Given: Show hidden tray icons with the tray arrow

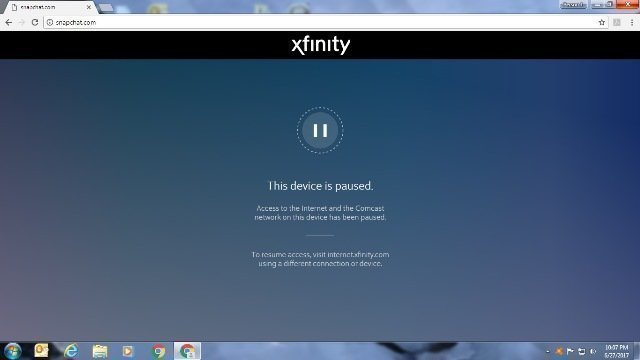Looking at the screenshot, I should coord(548,351).
